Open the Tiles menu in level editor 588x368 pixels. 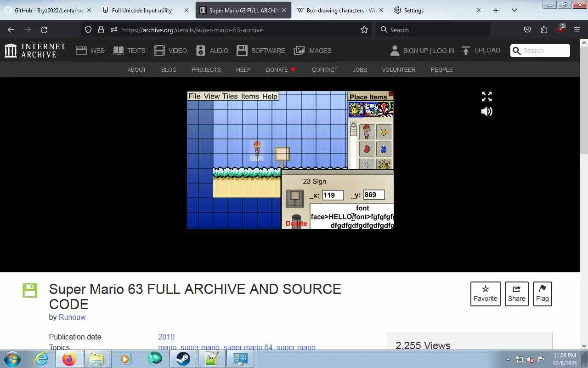(x=230, y=96)
